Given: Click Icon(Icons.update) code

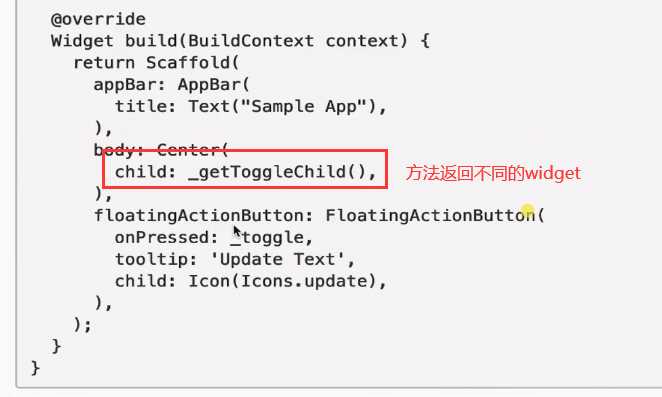Looking at the screenshot, I should (x=282, y=281).
